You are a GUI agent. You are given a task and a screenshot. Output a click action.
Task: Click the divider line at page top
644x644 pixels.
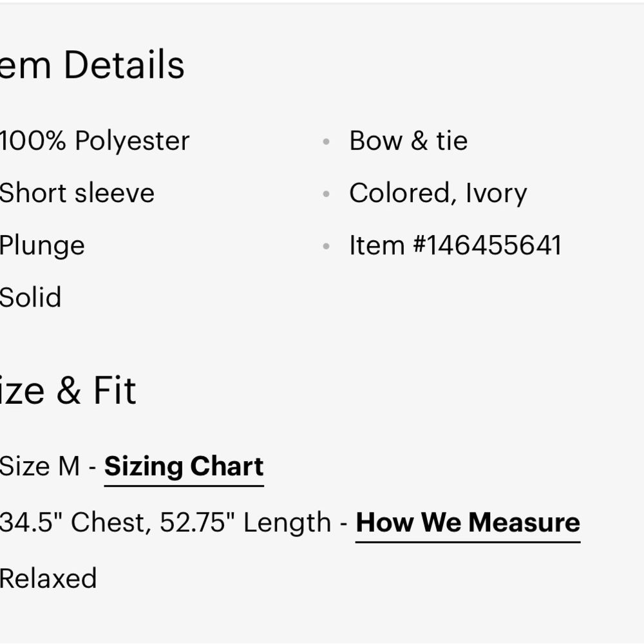click(322, 2)
